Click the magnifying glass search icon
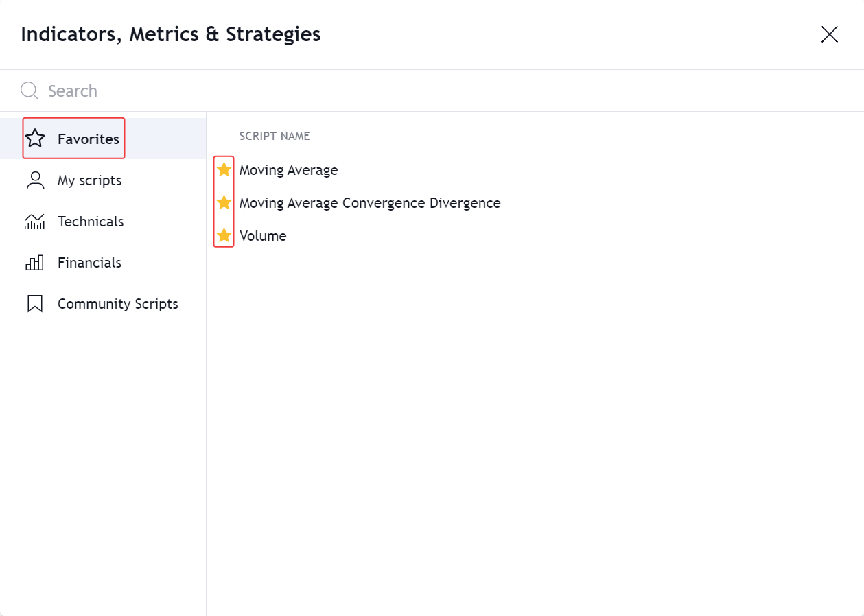The height and width of the screenshot is (616, 864). tap(30, 91)
